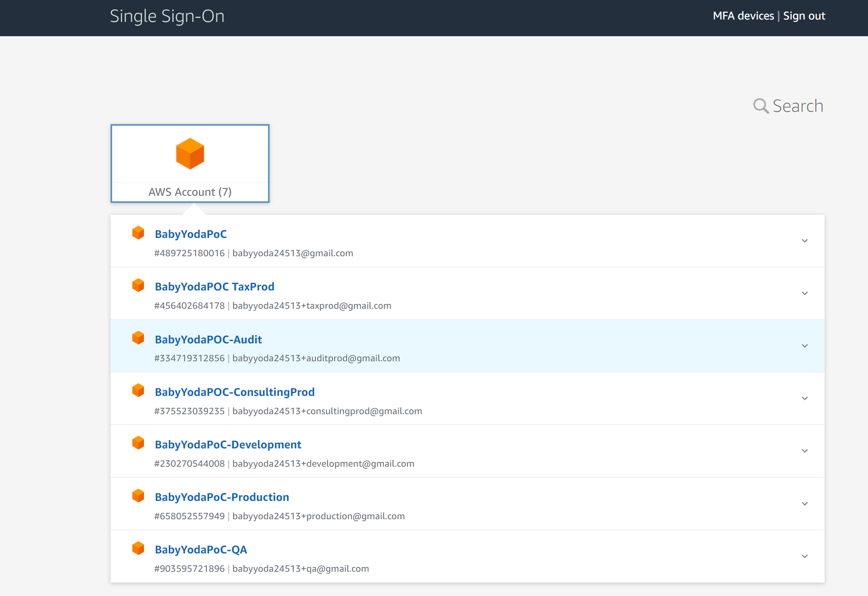Open the BabyYodaPoC-QA account name
This screenshot has height=596, width=868.
[201, 549]
